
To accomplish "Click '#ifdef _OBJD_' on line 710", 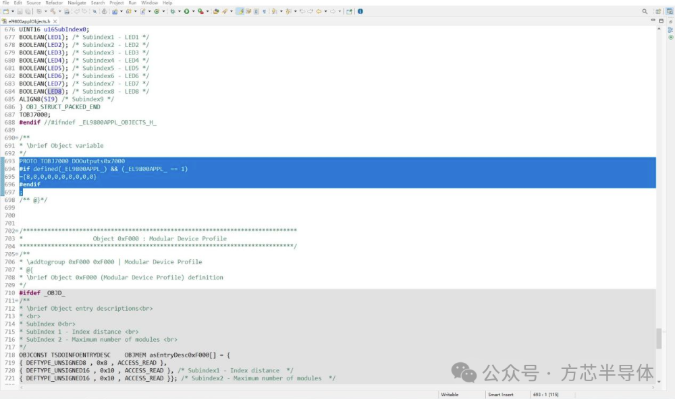I will click(x=42, y=293).
